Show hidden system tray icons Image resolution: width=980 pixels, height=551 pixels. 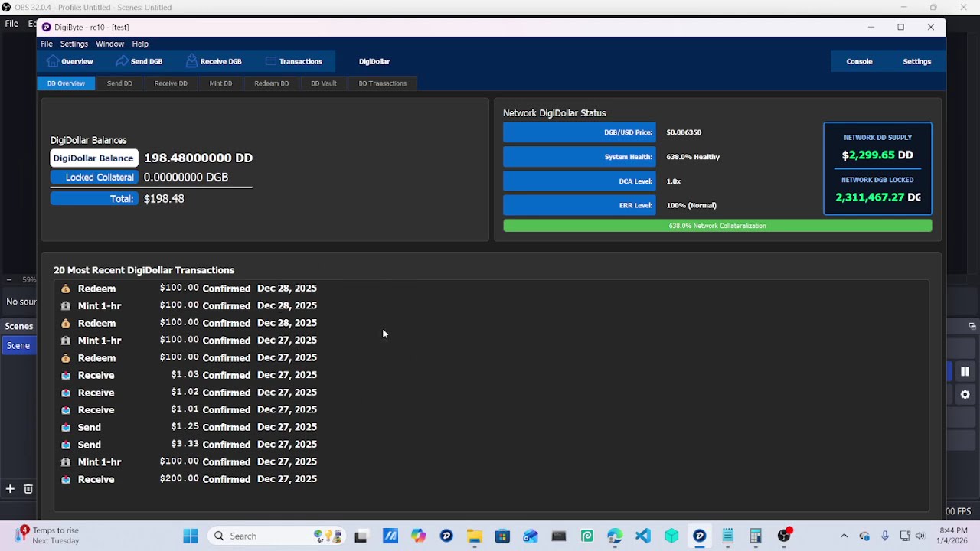click(x=844, y=536)
